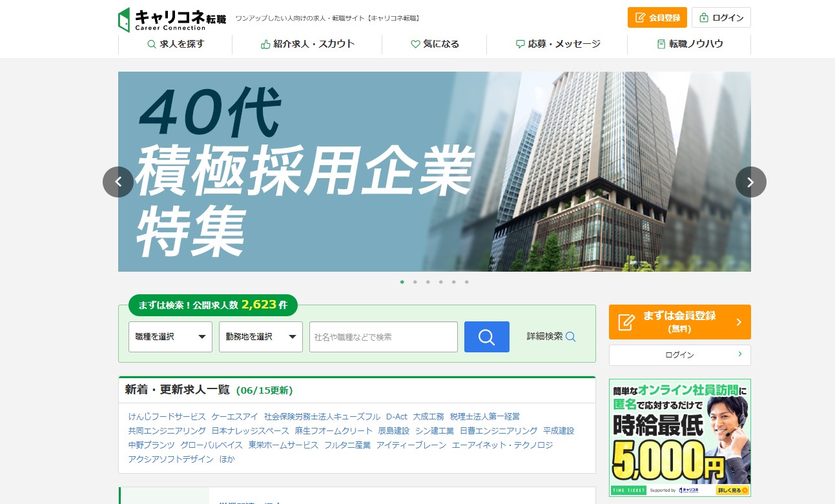This screenshot has height=504, width=835.
Task: Open the 求人を探す menu
Action: [x=176, y=44]
